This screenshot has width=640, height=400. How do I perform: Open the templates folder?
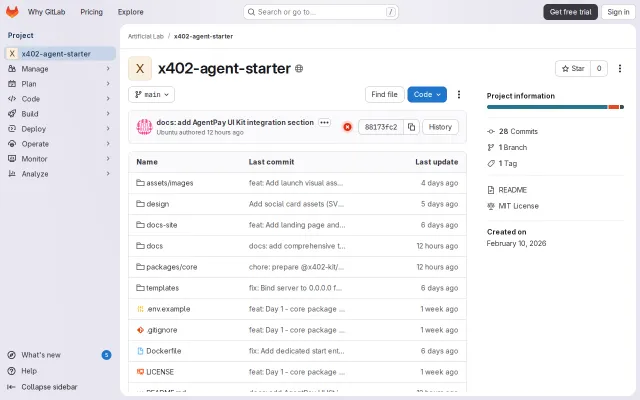pyautogui.click(x=162, y=288)
